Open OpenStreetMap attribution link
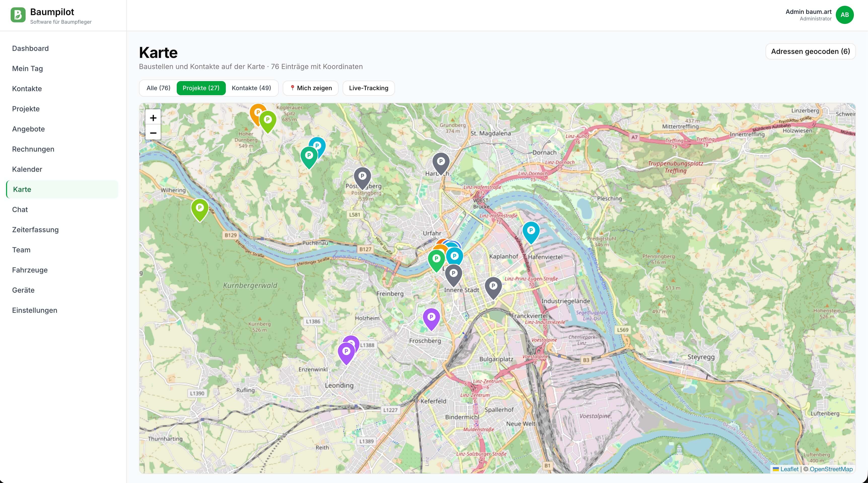 click(831, 469)
